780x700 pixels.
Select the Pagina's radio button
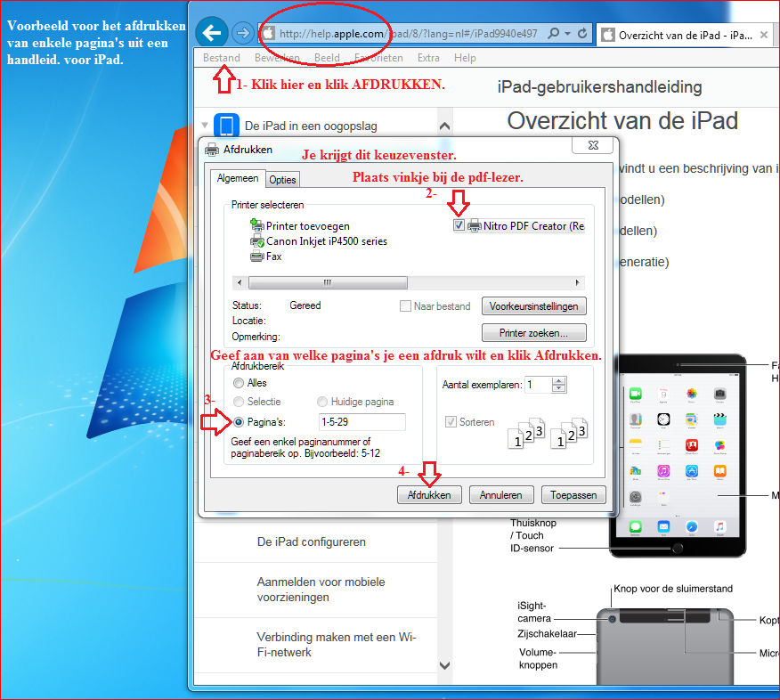tap(239, 422)
